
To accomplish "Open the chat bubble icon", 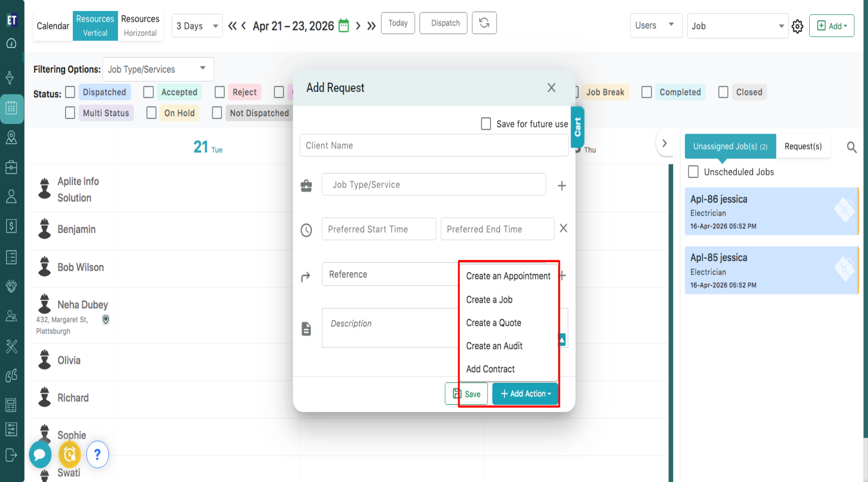I will [x=40, y=454].
